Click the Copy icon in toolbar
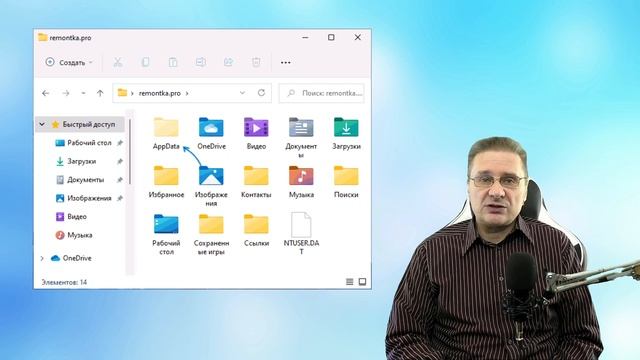 [145, 62]
